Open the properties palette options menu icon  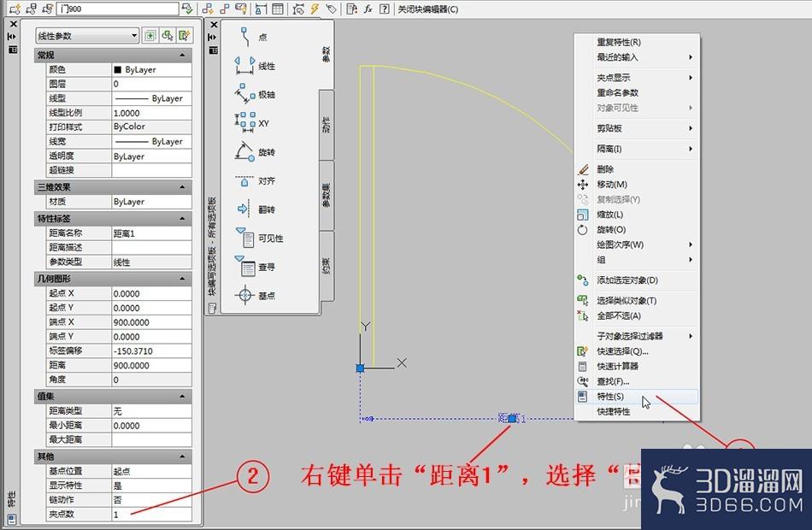(13, 50)
